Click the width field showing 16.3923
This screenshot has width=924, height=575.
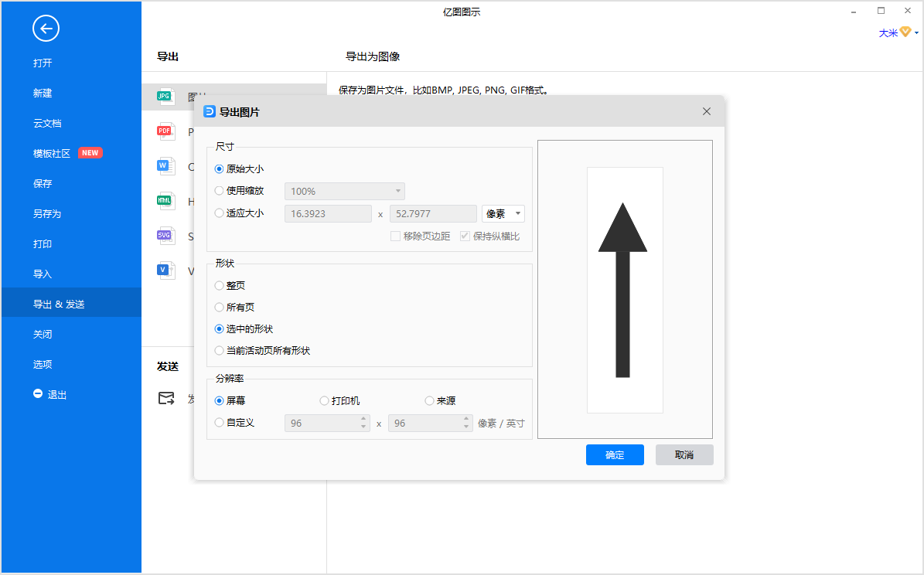tap(328, 213)
